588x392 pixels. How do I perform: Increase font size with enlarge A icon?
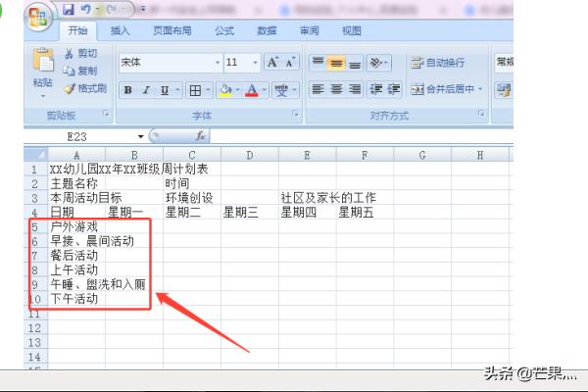click(272, 62)
